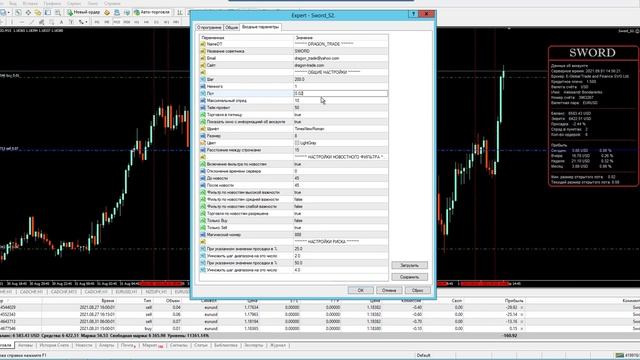Open the Сигналы terminal tab
640x360 pixels.
pyautogui.click(x=179, y=345)
